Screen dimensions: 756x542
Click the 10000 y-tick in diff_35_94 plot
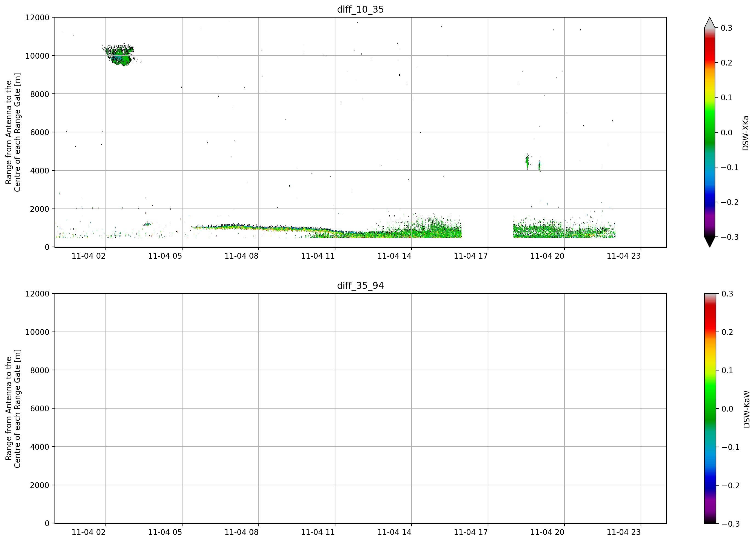[x=37, y=332]
